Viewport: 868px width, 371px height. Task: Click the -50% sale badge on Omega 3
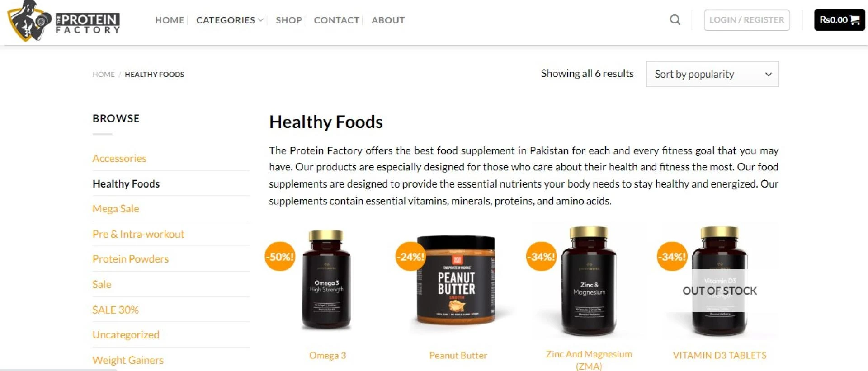280,257
